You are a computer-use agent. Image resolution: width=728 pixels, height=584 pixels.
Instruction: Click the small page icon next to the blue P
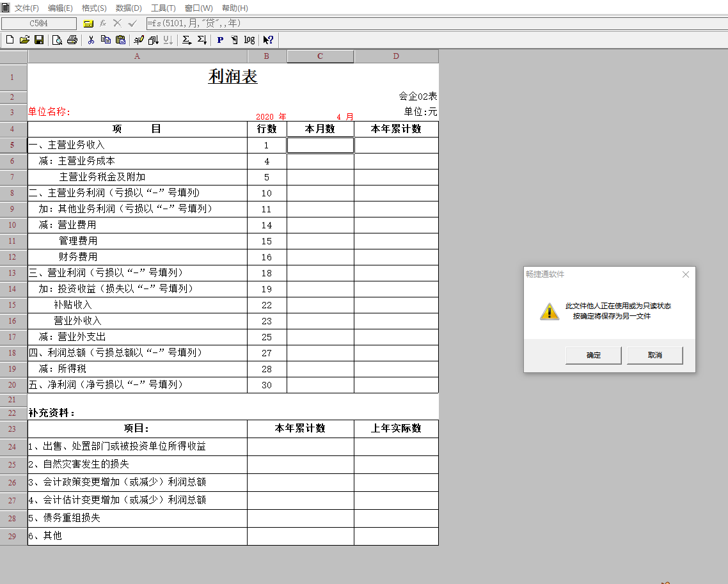(235, 40)
